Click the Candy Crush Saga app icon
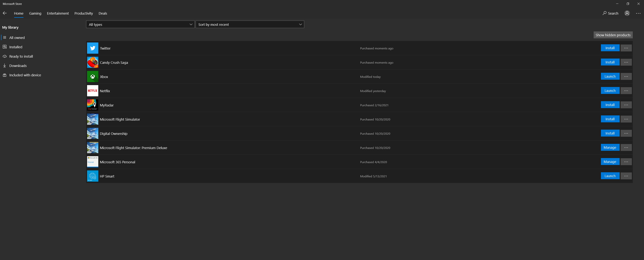644x260 pixels. (92, 62)
